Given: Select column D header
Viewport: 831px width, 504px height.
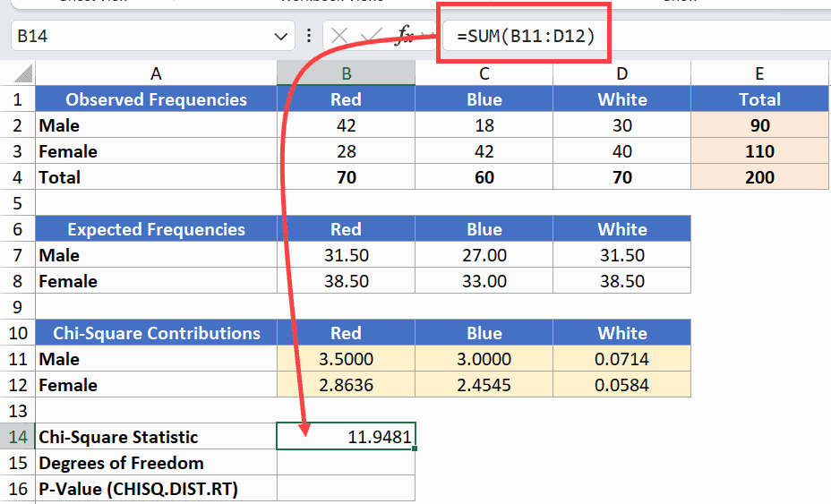Looking at the screenshot, I should pyautogui.click(x=621, y=73).
